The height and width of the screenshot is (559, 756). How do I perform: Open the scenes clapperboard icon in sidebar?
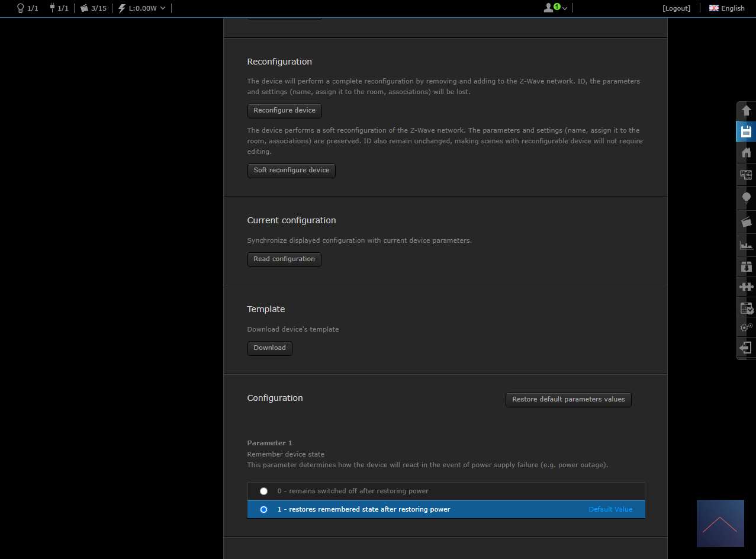pyautogui.click(x=746, y=222)
